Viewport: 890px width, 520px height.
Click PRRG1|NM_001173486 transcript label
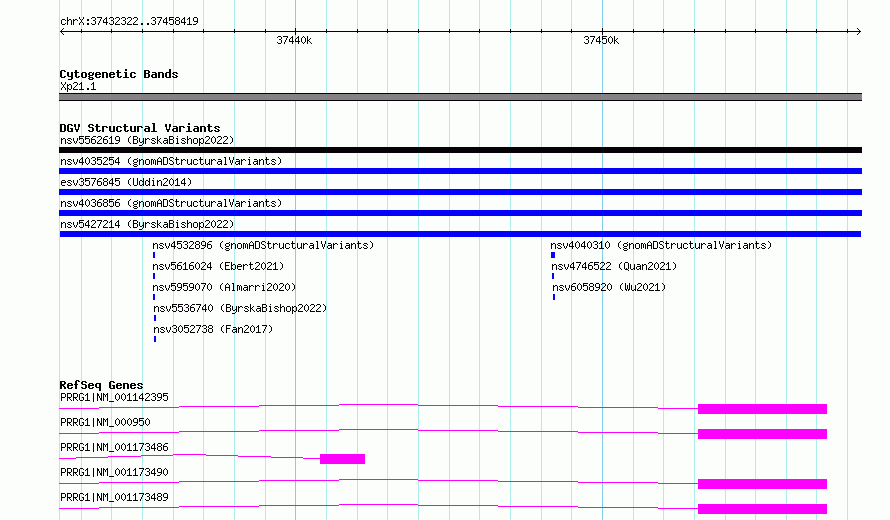pyautogui.click(x=114, y=447)
